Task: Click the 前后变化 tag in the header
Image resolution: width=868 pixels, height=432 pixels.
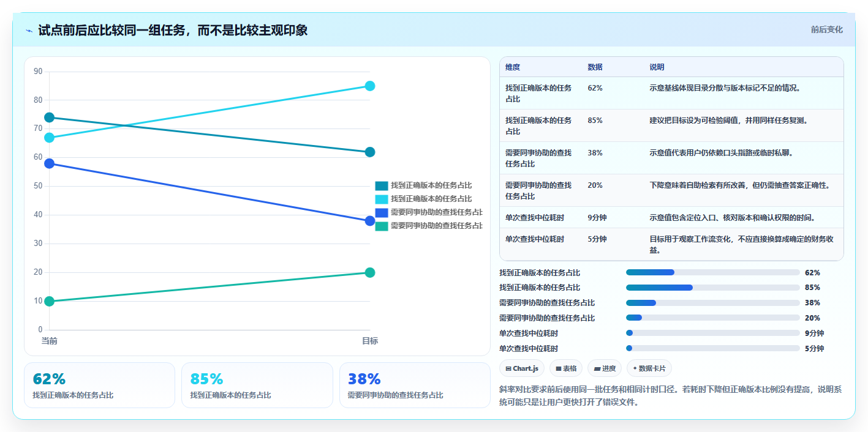Action: coord(826,29)
